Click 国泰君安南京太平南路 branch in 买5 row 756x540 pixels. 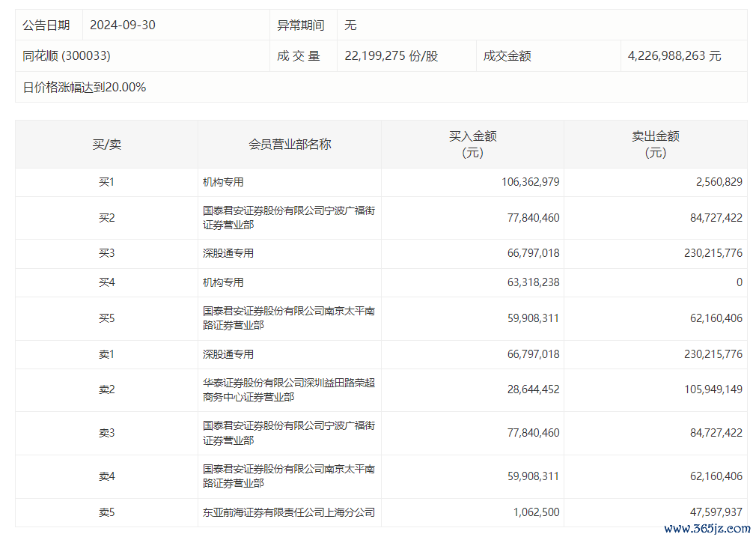pyautogui.click(x=289, y=318)
